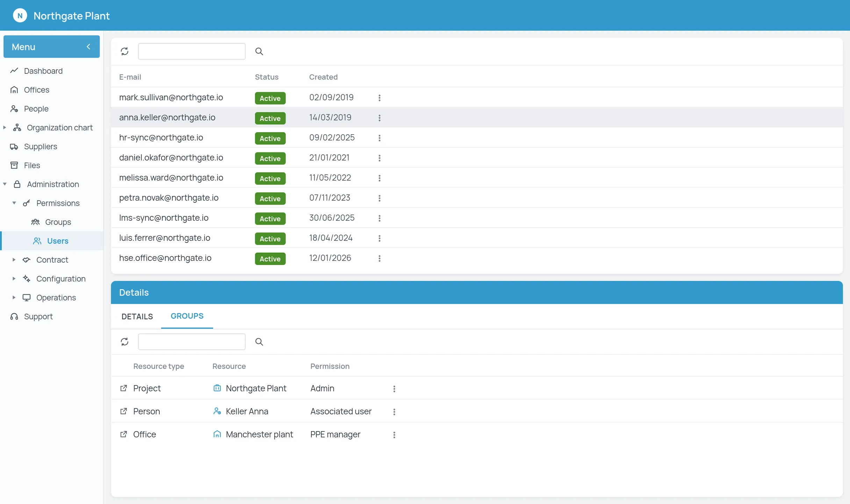Focus the users search field
The height and width of the screenshot is (504, 850).
coord(192,51)
